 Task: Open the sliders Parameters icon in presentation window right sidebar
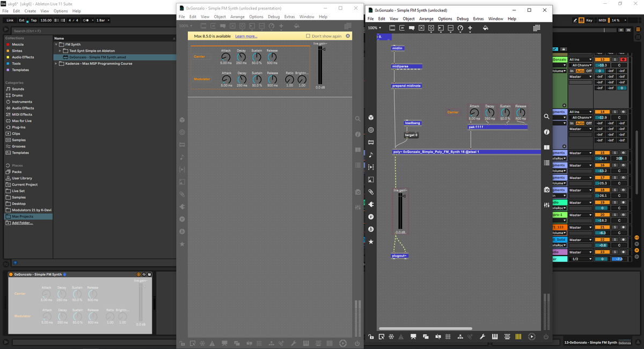(x=358, y=207)
